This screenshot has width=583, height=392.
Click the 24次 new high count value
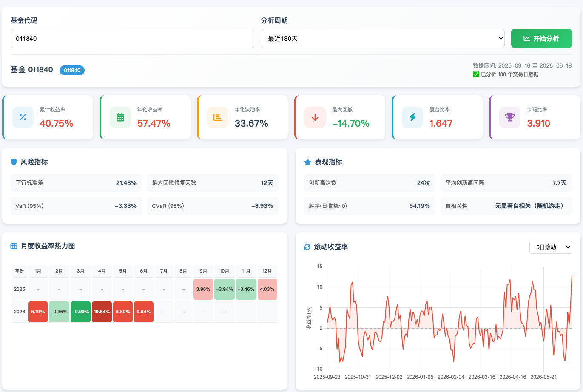tap(424, 183)
